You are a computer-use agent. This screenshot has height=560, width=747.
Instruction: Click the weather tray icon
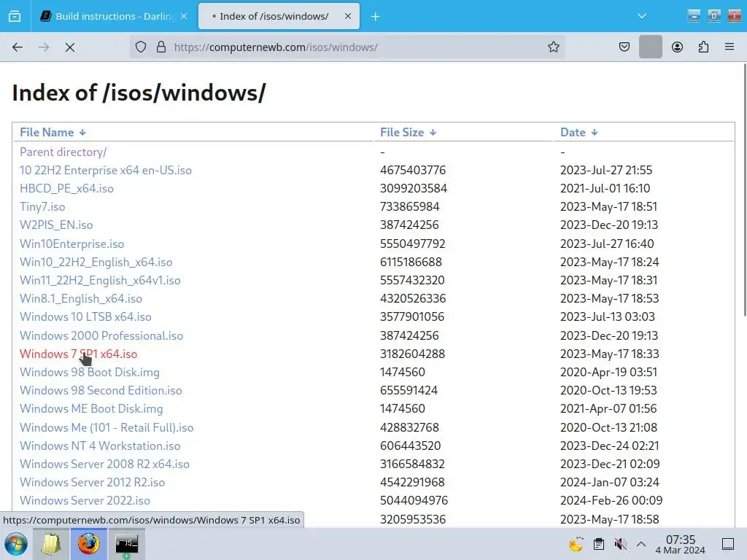point(576,543)
